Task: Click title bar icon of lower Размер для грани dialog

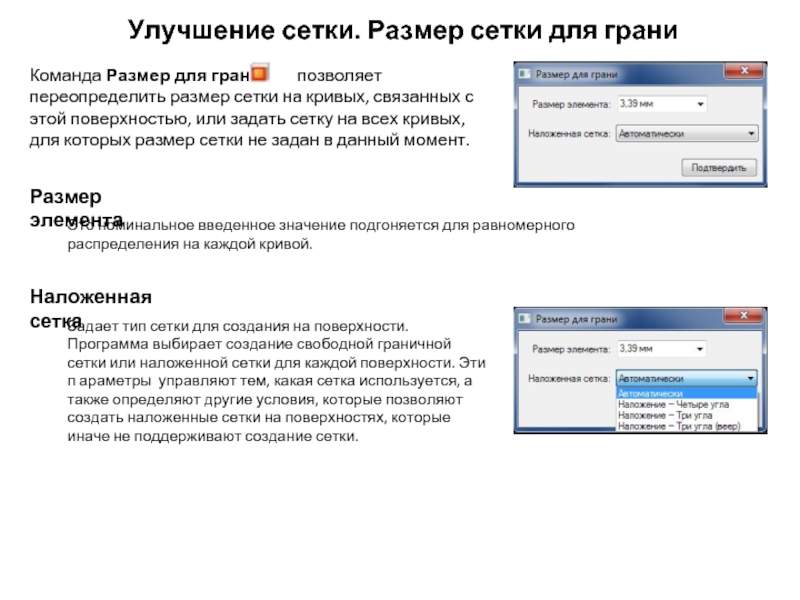Action: pos(524,319)
